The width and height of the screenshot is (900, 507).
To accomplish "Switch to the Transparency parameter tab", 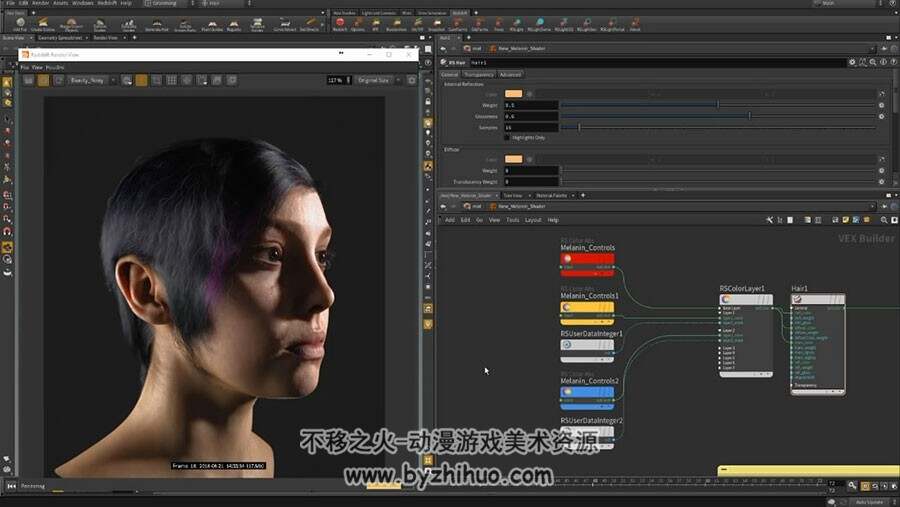I will 479,75.
